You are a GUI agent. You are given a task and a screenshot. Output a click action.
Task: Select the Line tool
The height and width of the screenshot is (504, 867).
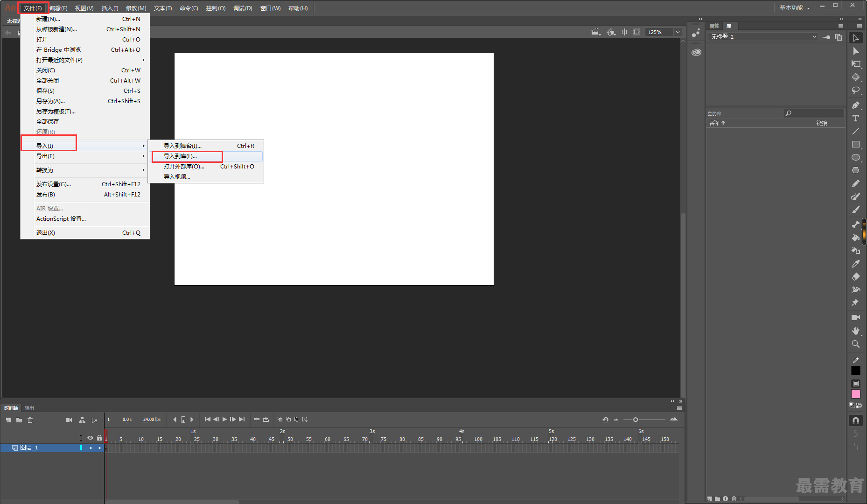coord(856,132)
